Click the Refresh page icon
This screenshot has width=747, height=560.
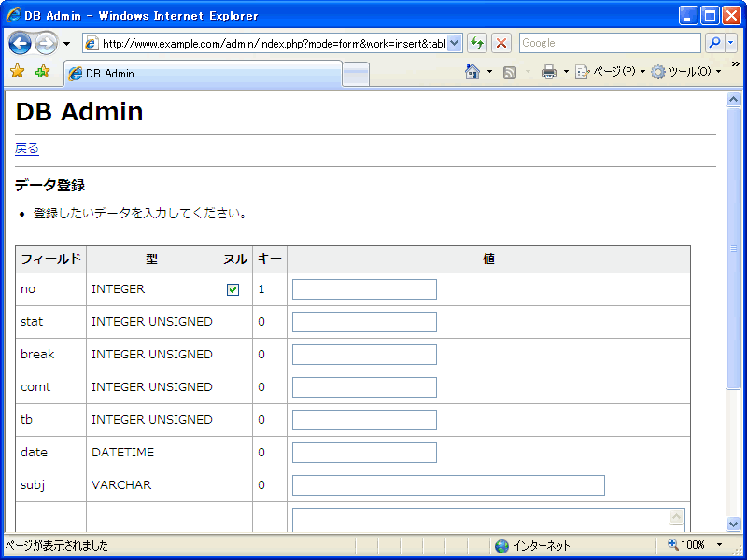click(x=477, y=43)
